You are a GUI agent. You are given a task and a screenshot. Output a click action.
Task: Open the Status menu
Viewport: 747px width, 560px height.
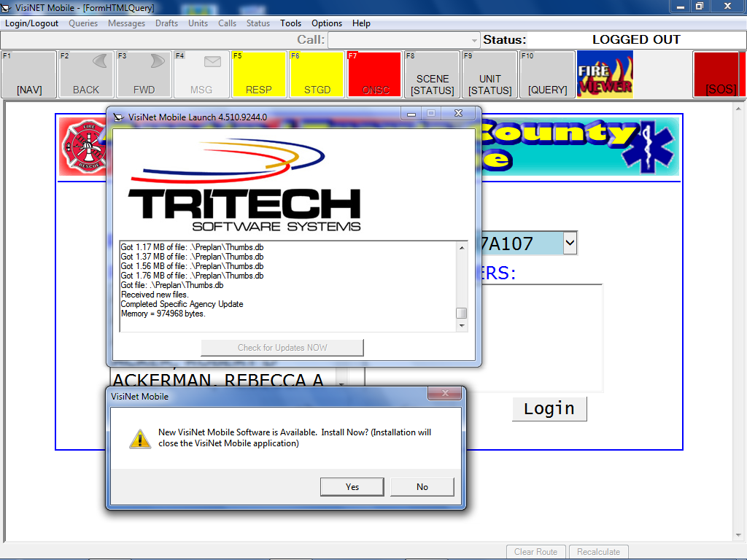click(258, 23)
